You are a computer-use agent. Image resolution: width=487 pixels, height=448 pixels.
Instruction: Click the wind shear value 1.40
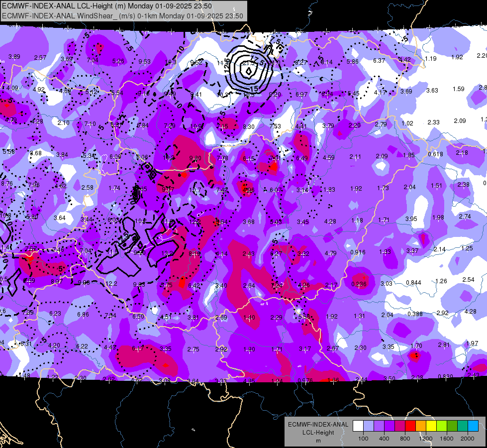(x=249, y=318)
